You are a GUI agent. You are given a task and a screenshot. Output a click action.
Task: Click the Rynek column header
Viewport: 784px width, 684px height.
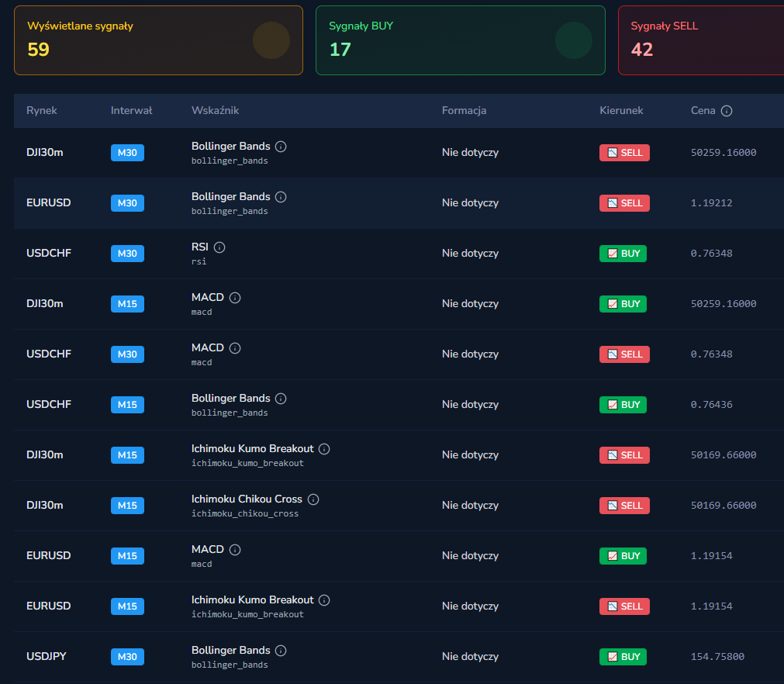[x=42, y=111]
